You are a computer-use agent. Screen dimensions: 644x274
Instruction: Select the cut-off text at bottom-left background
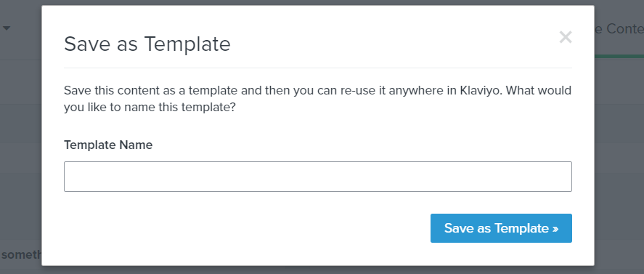pyautogui.click(x=21, y=254)
